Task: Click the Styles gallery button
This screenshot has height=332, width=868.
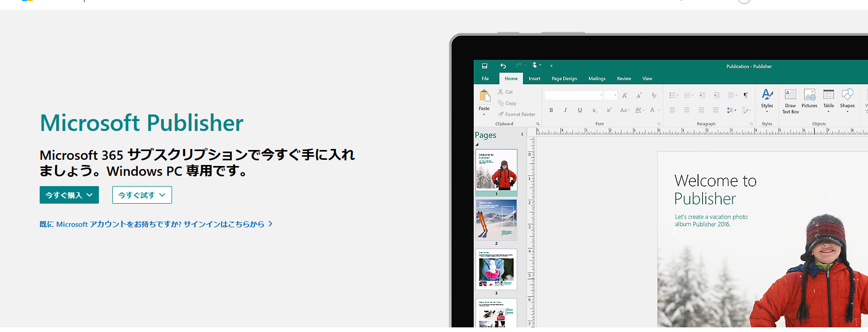Action: click(x=767, y=100)
